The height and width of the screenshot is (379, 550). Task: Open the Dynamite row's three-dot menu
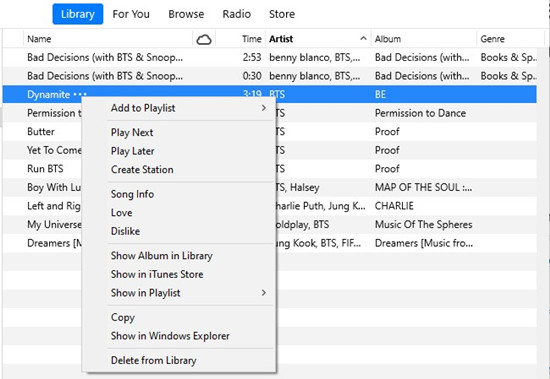[x=80, y=94]
